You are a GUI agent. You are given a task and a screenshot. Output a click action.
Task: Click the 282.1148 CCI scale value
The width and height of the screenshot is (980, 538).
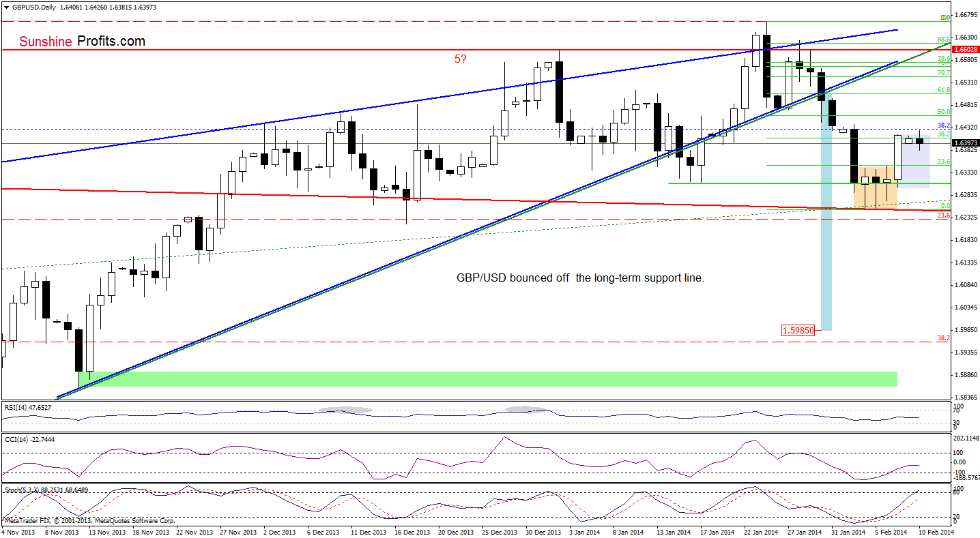(966, 438)
